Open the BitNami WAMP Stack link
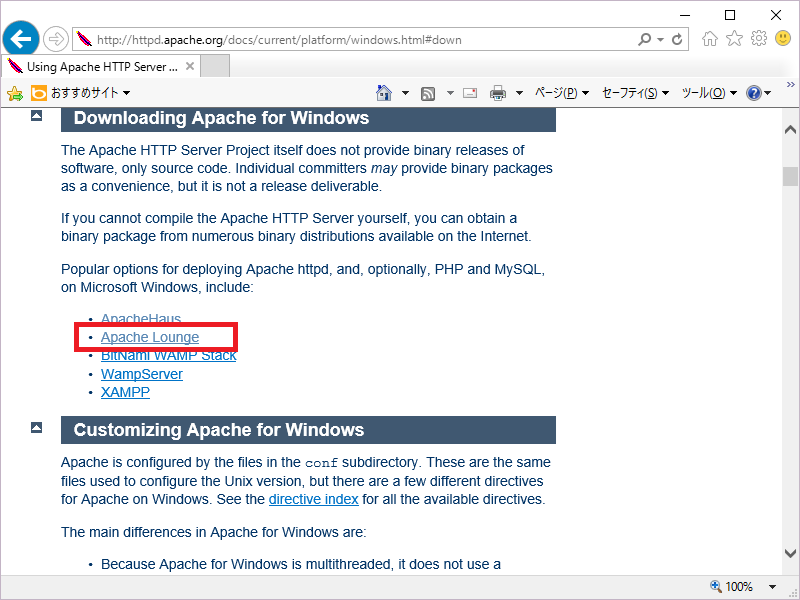The height and width of the screenshot is (600, 800). (168, 355)
